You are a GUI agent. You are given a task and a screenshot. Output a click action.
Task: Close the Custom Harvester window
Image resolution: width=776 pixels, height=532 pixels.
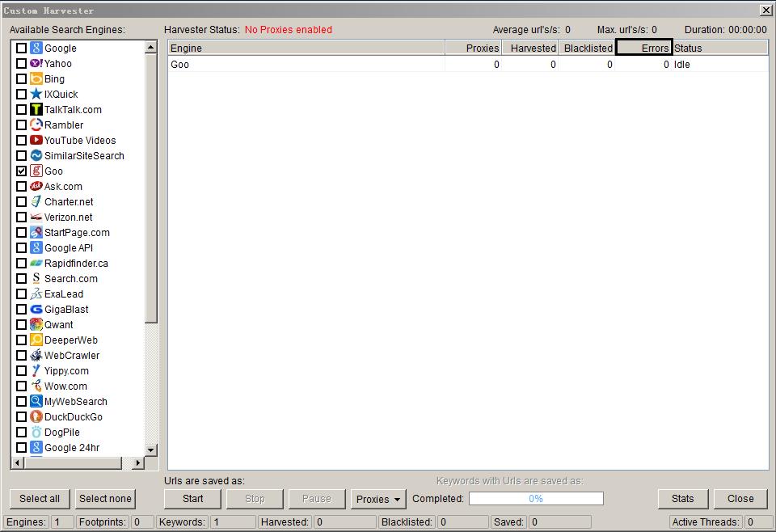pyautogui.click(x=765, y=10)
